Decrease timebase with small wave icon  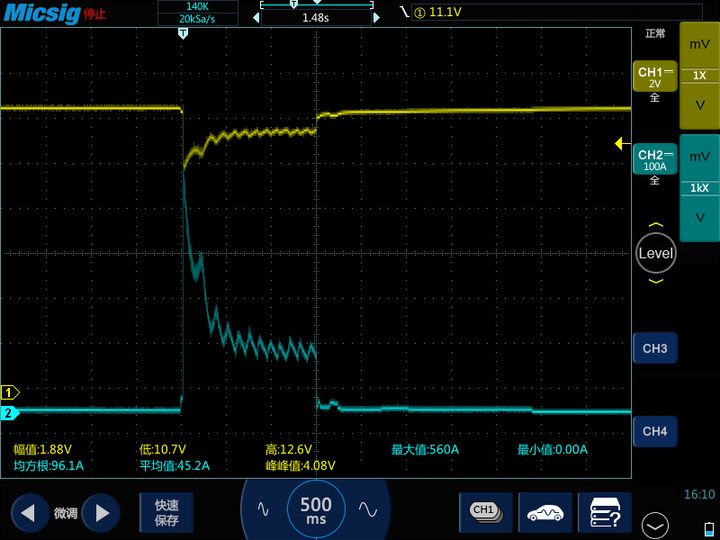tap(263, 509)
